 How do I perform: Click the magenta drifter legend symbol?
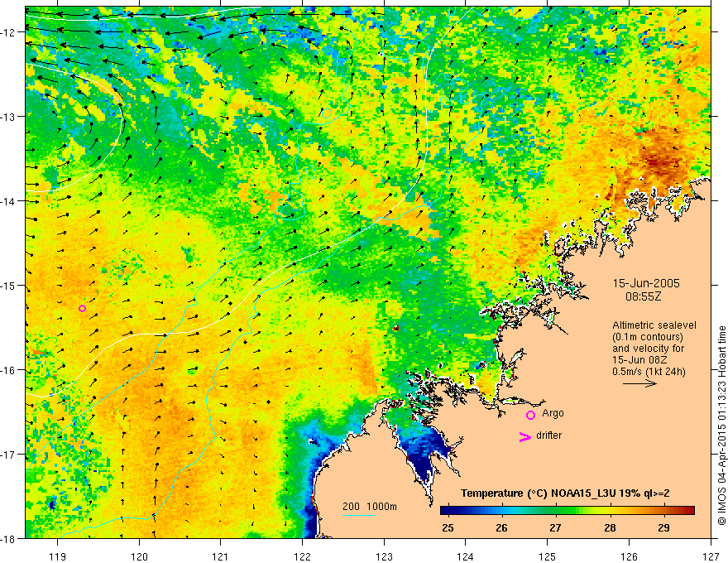pos(525,436)
